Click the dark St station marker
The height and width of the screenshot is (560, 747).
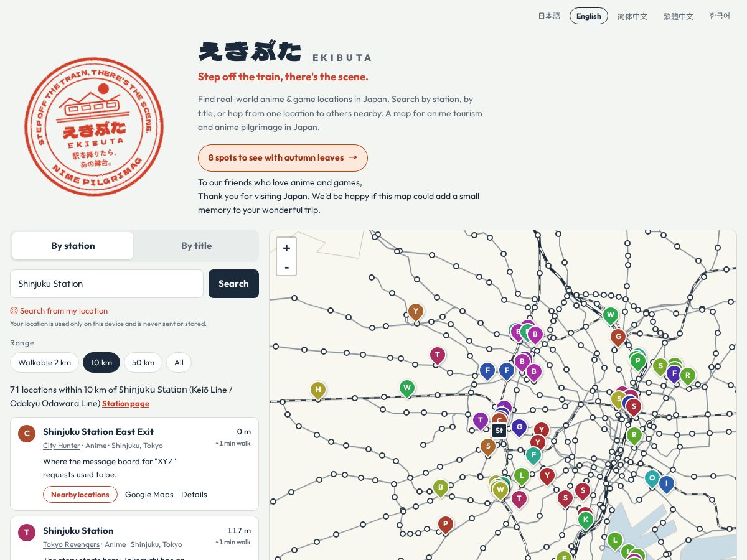499,431
